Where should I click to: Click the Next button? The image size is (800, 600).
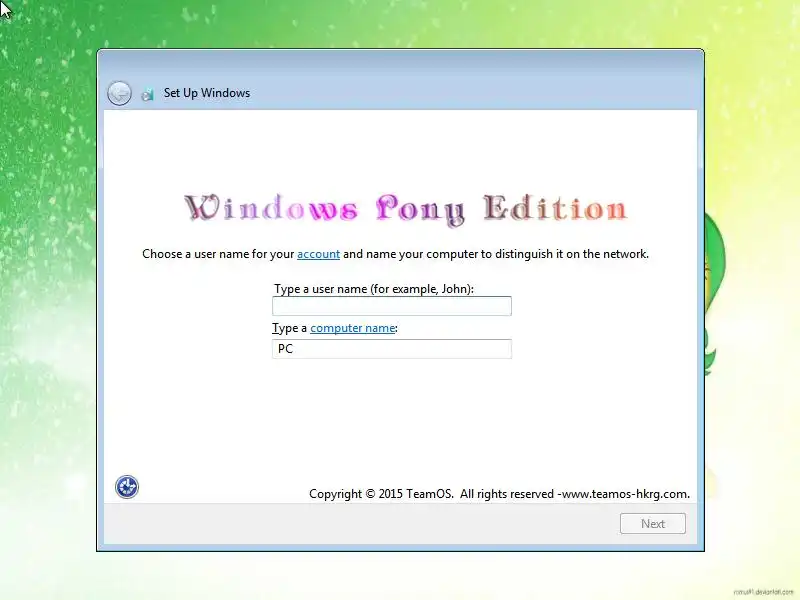[653, 523]
